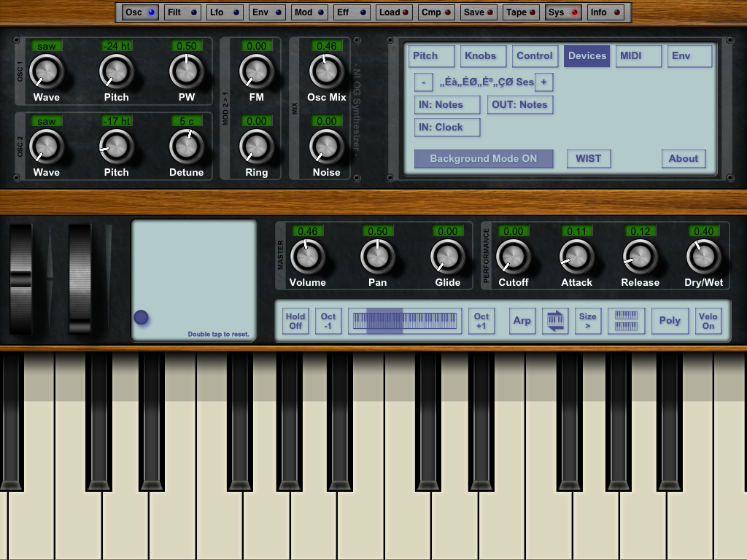Toggle the Poly mode button
This screenshot has width=747, height=560.
(x=670, y=321)
